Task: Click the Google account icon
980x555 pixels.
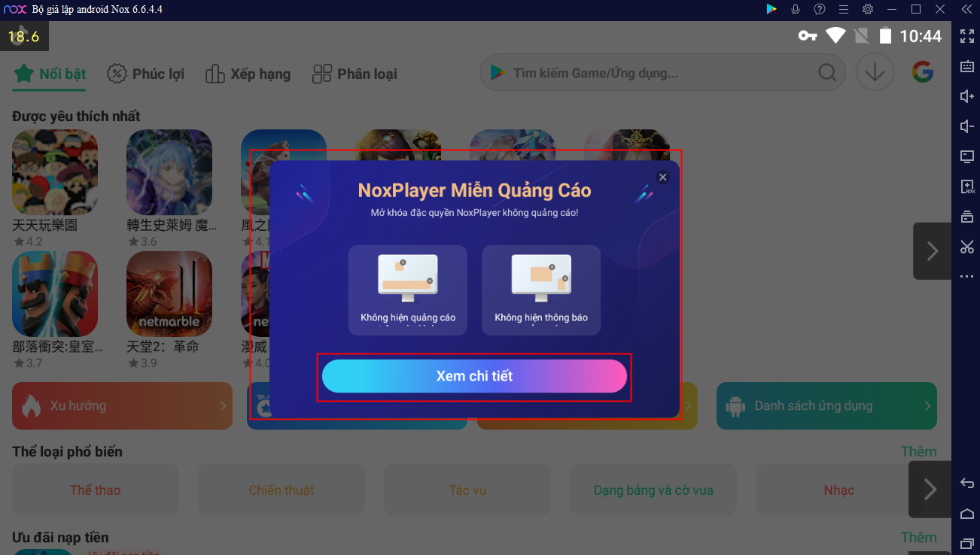Action: (923, 73)
